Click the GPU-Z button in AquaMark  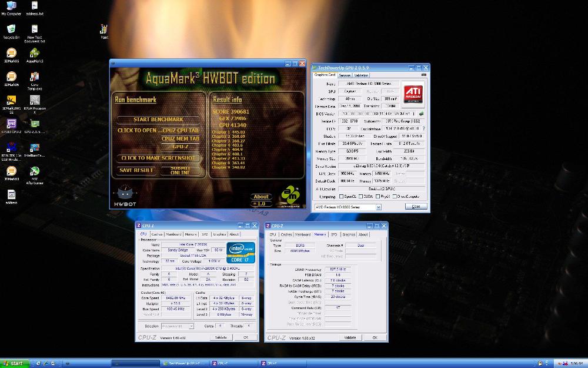tap(181, 147)
